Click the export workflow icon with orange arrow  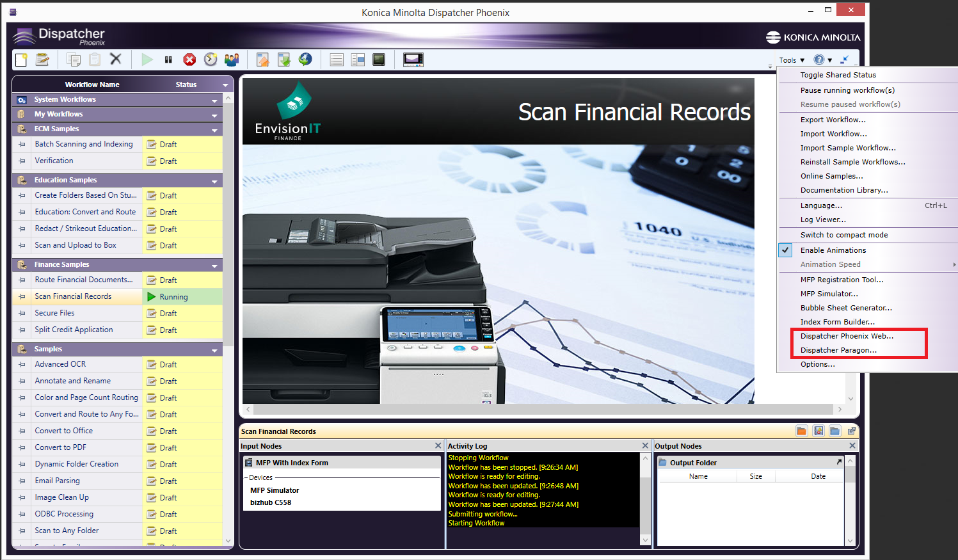click(262, 60)
